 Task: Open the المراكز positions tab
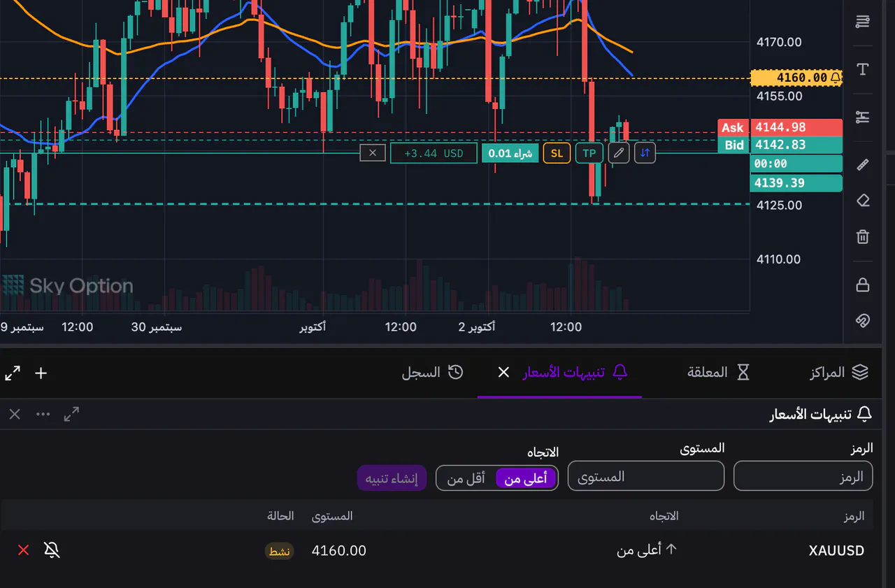pos(839,372)
